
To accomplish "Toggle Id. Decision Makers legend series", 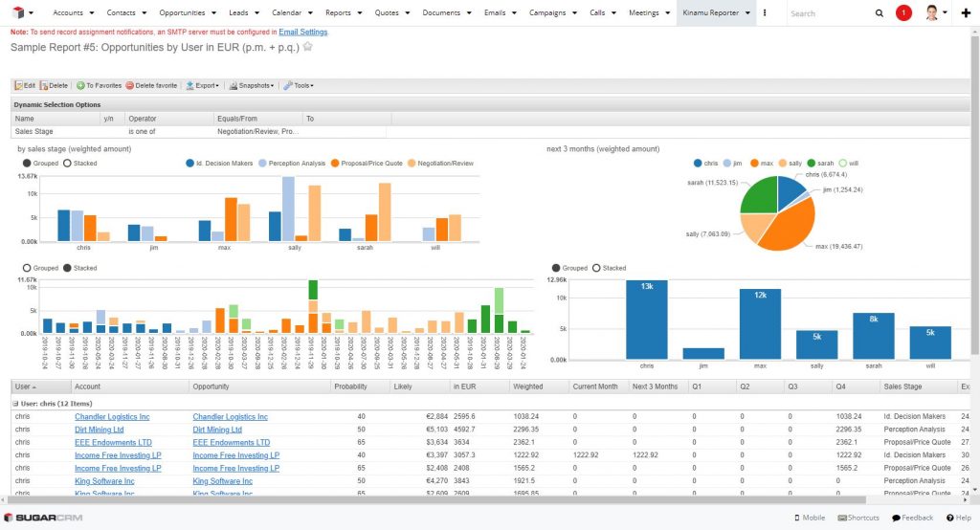I will [219, 164].
